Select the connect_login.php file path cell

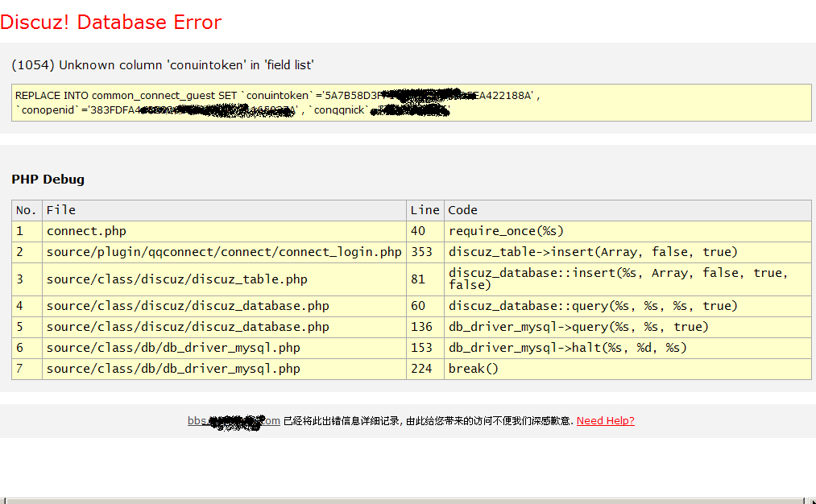coord(224,252)
